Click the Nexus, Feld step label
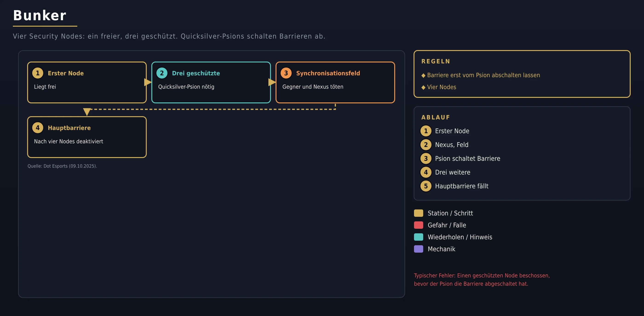The image size is (644, 316). [451, 145]
